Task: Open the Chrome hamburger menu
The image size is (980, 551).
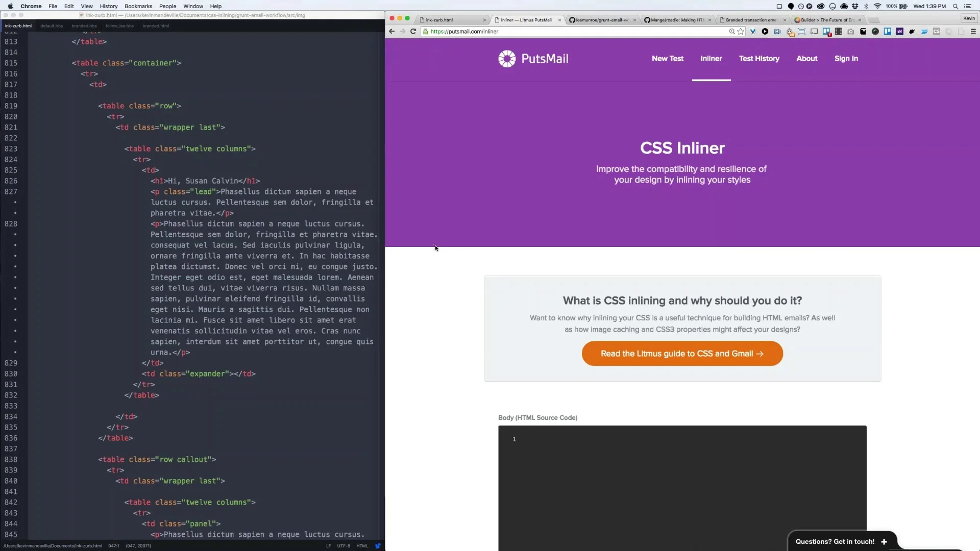Action: click(973, 32)
